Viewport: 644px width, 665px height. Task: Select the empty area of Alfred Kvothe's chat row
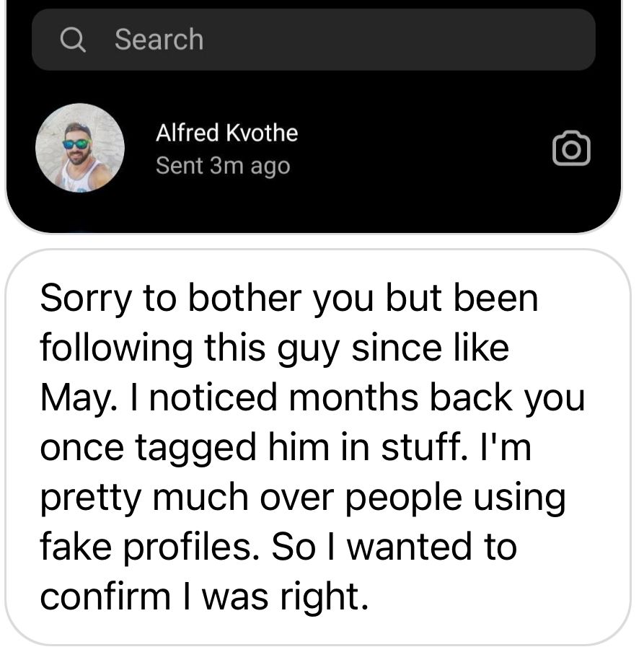(424, 148)
